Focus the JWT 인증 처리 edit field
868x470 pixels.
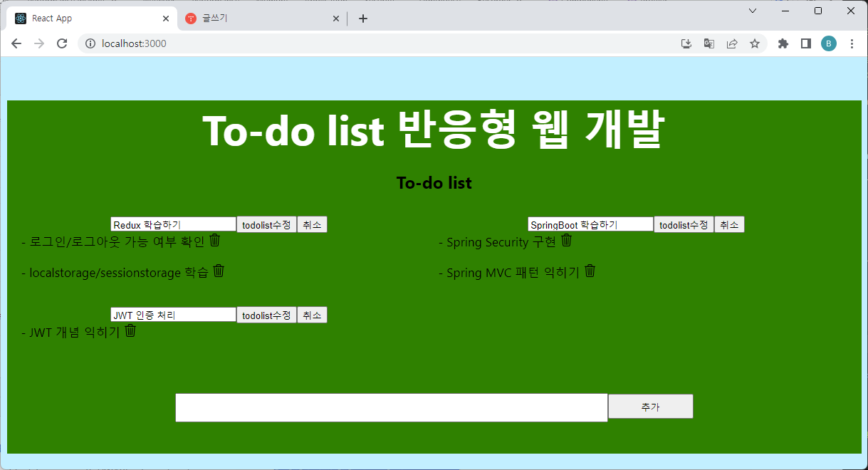[x=173, y=315]
